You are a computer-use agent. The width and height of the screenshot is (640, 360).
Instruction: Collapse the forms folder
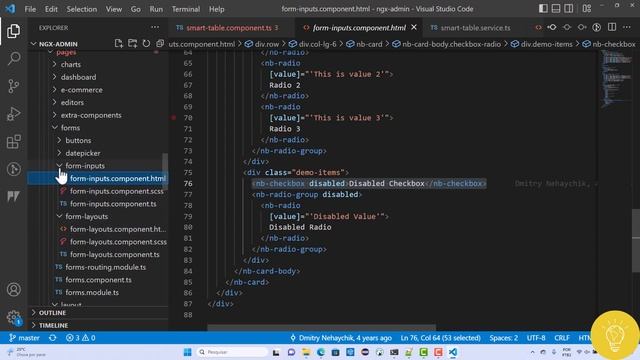coord(70,128)
